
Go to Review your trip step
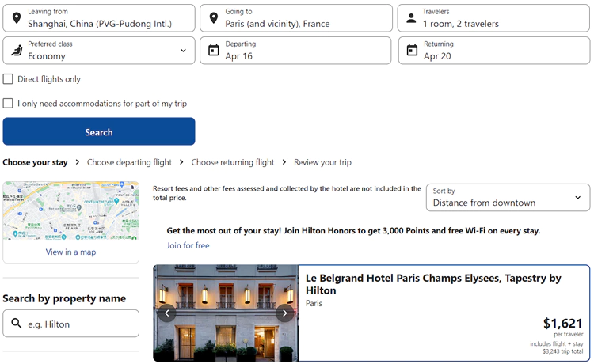pyautogui.click(x=322, y=162)
